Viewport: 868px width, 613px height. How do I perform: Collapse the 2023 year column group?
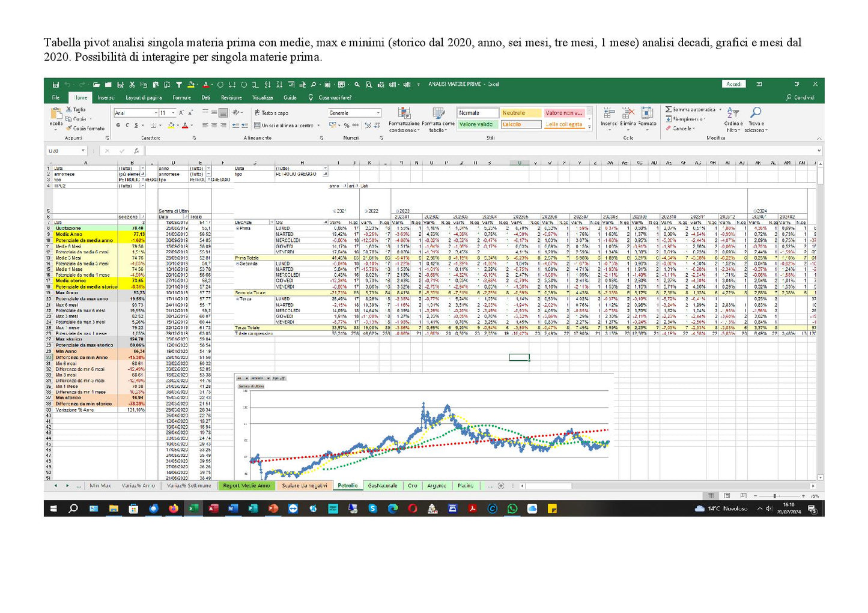coord(398,211)
